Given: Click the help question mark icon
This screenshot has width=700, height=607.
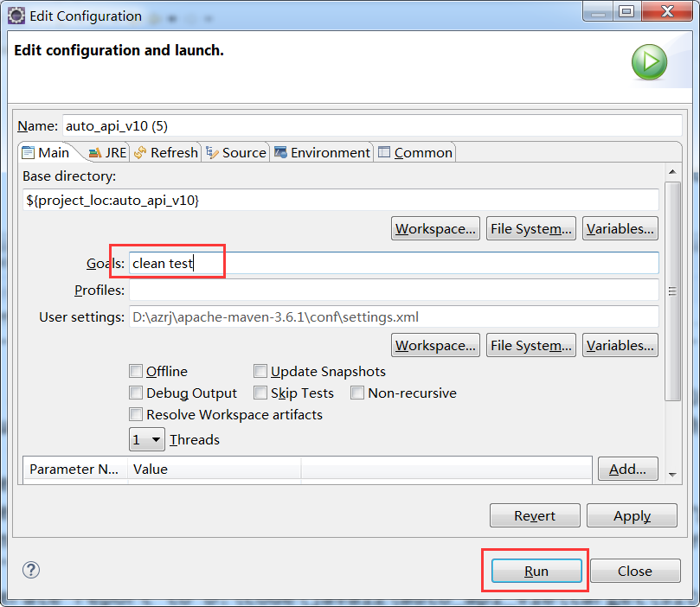Looking at the screenshot, I should 31,570.
